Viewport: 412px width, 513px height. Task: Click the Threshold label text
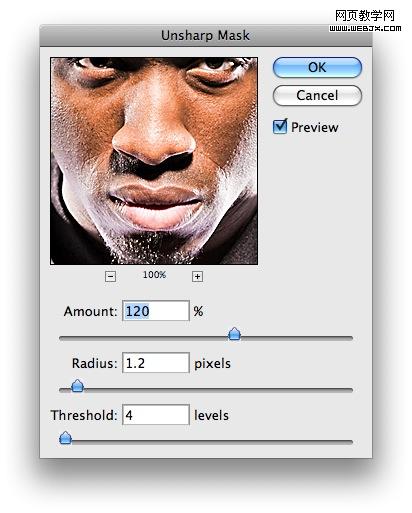pos(84,415)
